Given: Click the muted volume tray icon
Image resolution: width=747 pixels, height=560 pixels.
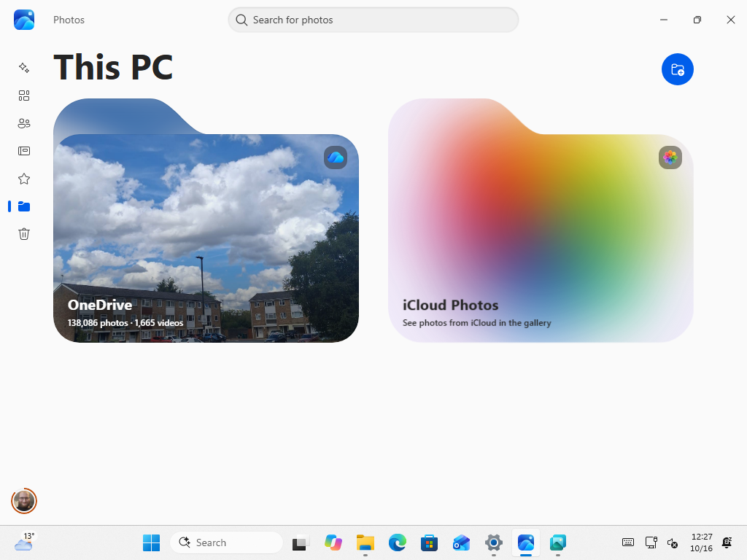Looking at the screenshot, I should point(673,542).
